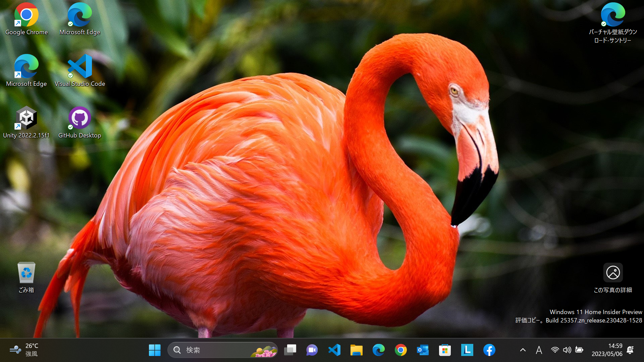The image size is (644, 362).
Task: Launch Microsoft Edge from the taskbar
Action: point(379,350)
